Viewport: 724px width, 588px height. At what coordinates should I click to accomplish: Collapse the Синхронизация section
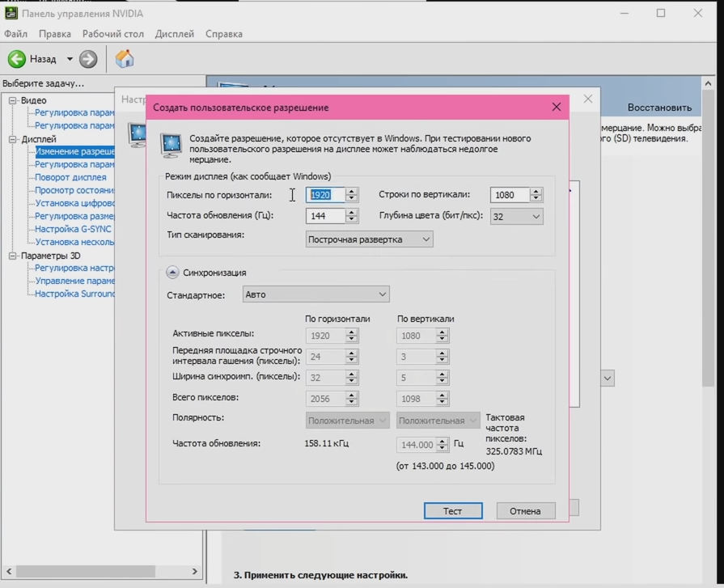pyautogui.click(x=172, y=273)
